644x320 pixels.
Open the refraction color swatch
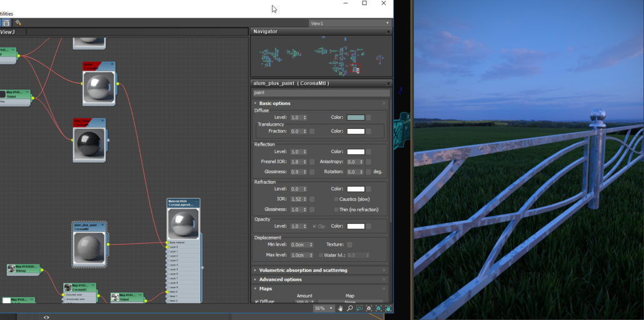356,189
